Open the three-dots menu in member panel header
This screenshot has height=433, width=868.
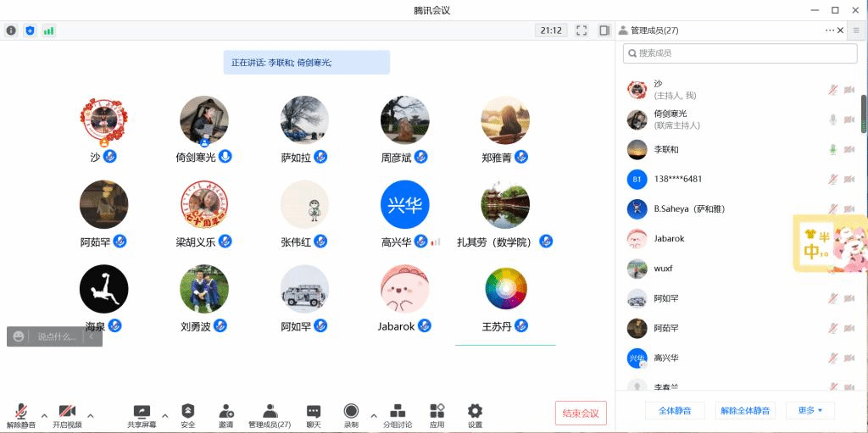pyautogui.click(x=829, y=31)
